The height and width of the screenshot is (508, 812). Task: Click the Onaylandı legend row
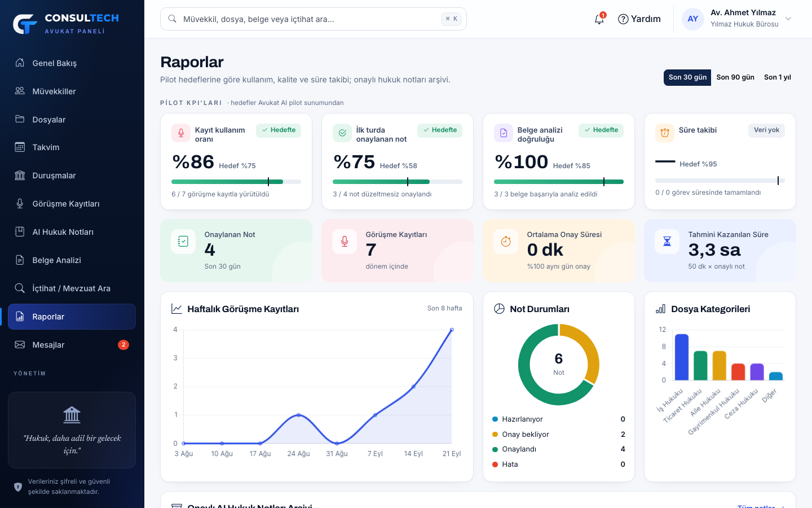coord(559,449)
